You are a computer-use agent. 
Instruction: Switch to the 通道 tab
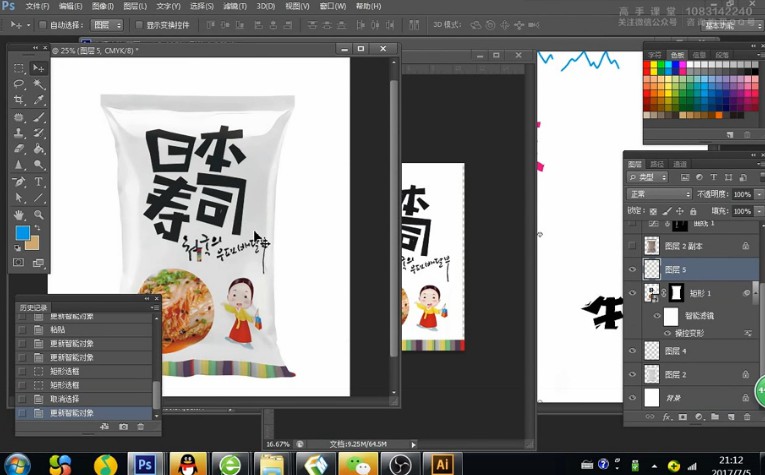pos(680,164)
